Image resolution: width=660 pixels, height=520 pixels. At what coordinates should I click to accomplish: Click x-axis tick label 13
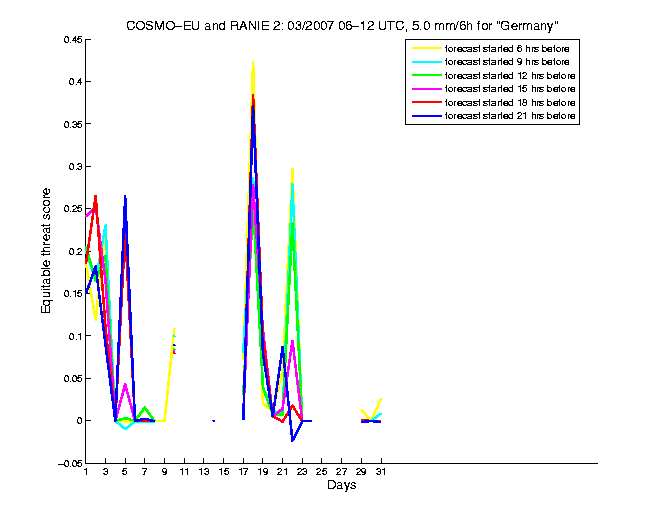(x=204, y=472)
